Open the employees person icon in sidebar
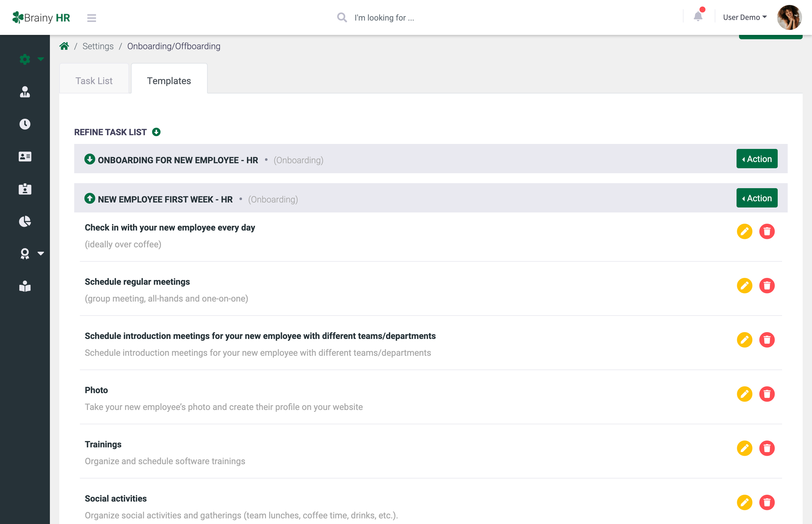 click(x=25, y=92)
